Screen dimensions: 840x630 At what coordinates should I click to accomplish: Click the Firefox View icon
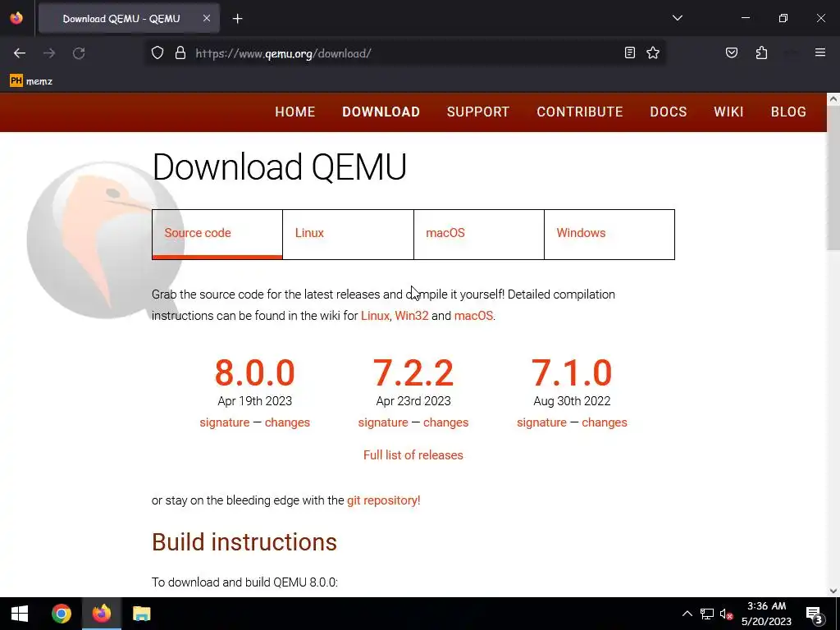point(16,18)
